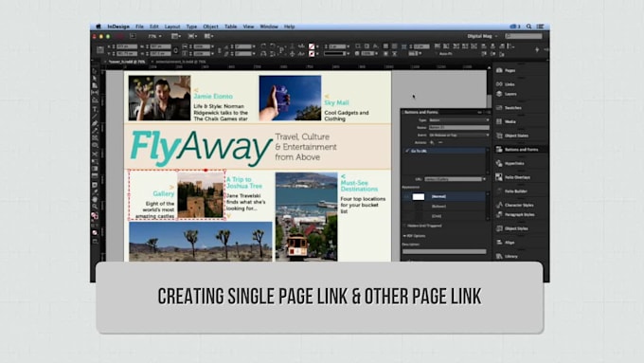Open the Edit menu
This screenshot has height=363, width=644.
click(154, 27)
